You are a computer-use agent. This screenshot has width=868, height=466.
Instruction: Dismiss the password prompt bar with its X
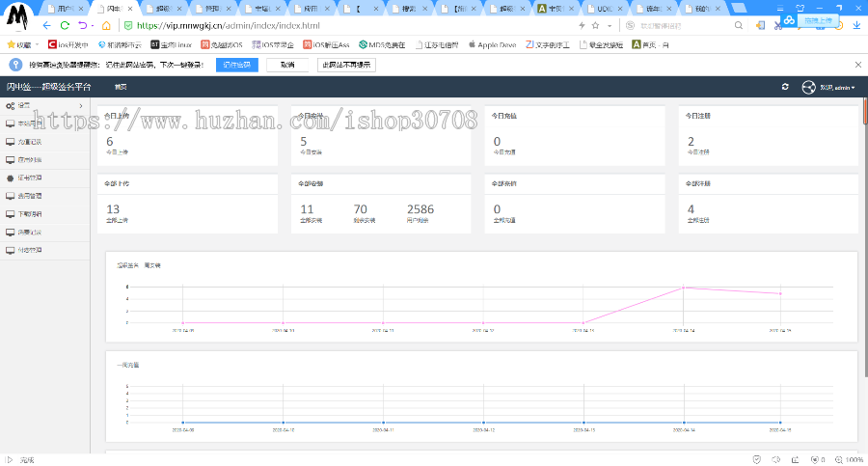pos(858,65)
